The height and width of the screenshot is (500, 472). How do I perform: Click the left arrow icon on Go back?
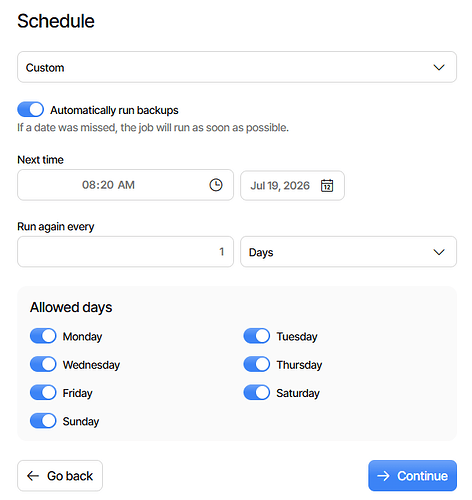pos(33,476)
